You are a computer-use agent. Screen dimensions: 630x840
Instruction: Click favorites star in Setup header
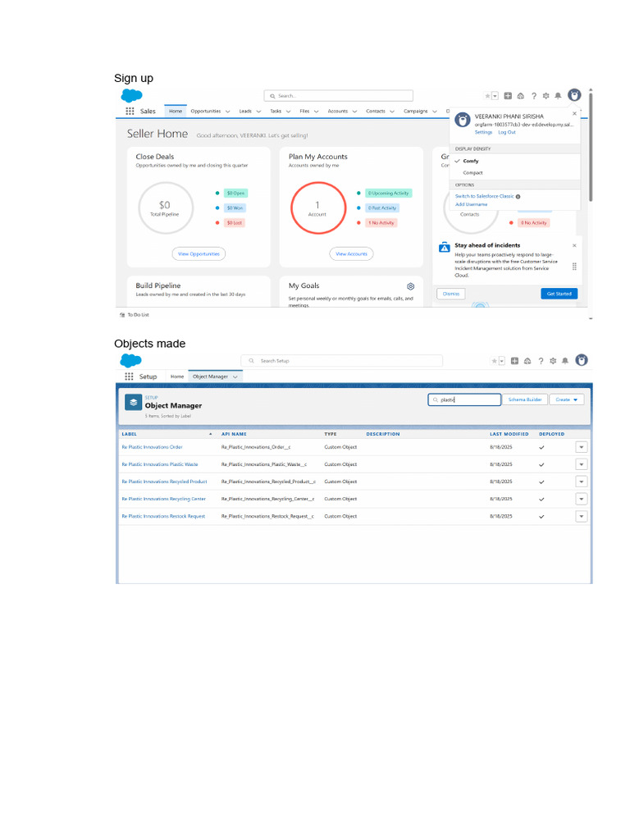click(495, 361)
